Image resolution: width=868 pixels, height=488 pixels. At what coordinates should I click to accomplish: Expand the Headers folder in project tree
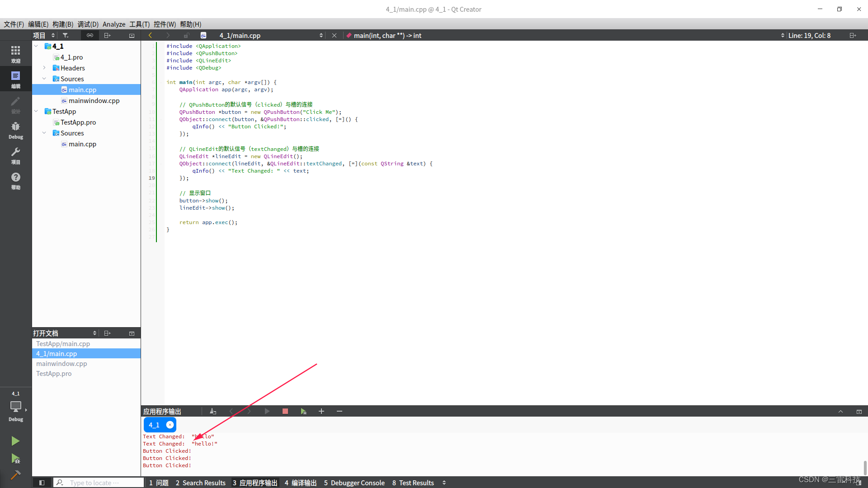click(44, 68)
